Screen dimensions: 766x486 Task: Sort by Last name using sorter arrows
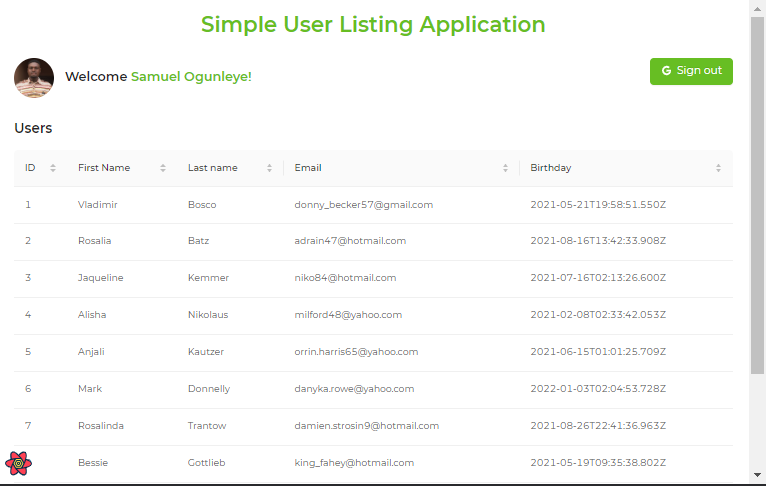click(269, 168)
